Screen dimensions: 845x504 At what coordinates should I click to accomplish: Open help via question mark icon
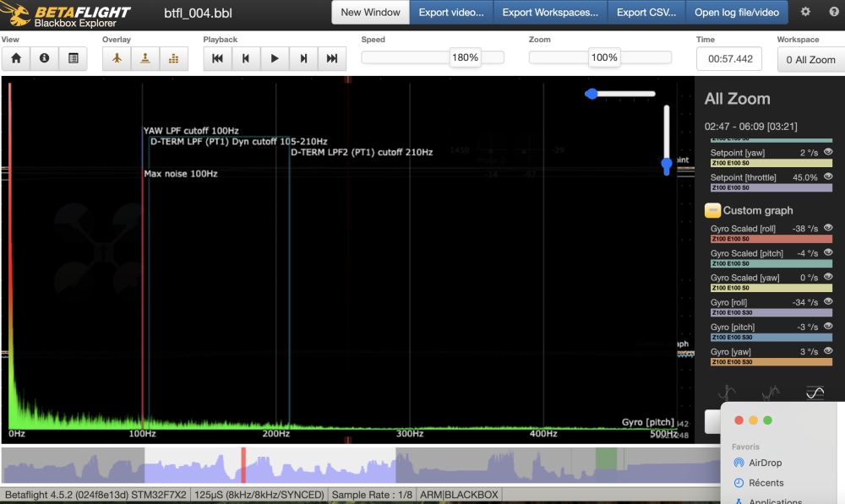[833, 12]
